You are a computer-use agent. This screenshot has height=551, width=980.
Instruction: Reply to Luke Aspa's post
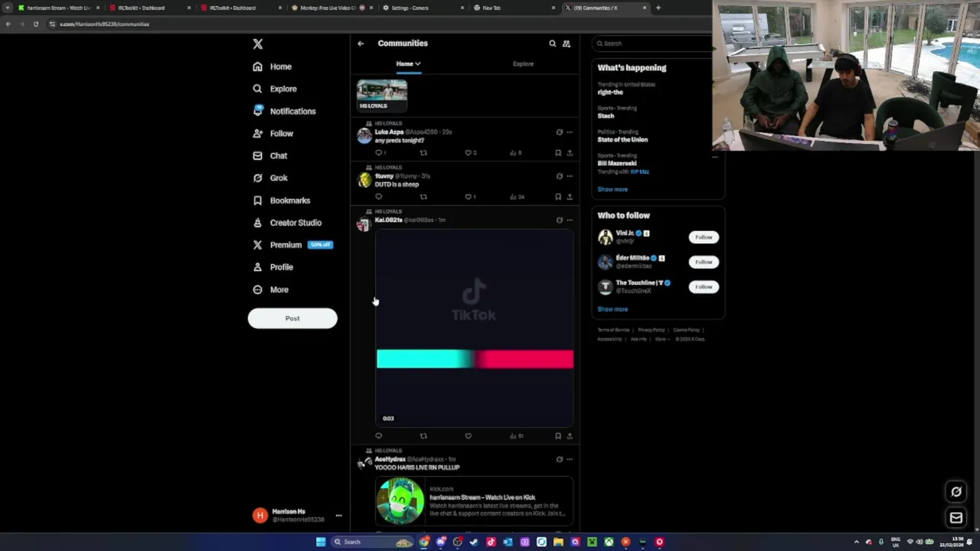point(378,152)
